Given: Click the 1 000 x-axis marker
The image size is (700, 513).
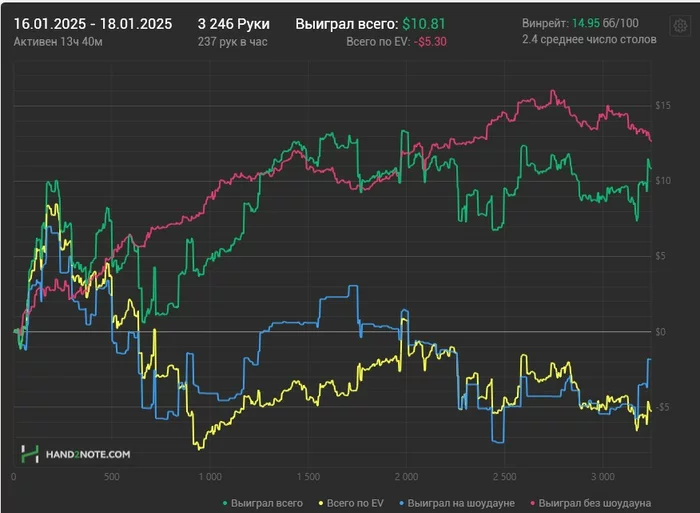Looking at the screenshot, I should (x=210, y=477).
